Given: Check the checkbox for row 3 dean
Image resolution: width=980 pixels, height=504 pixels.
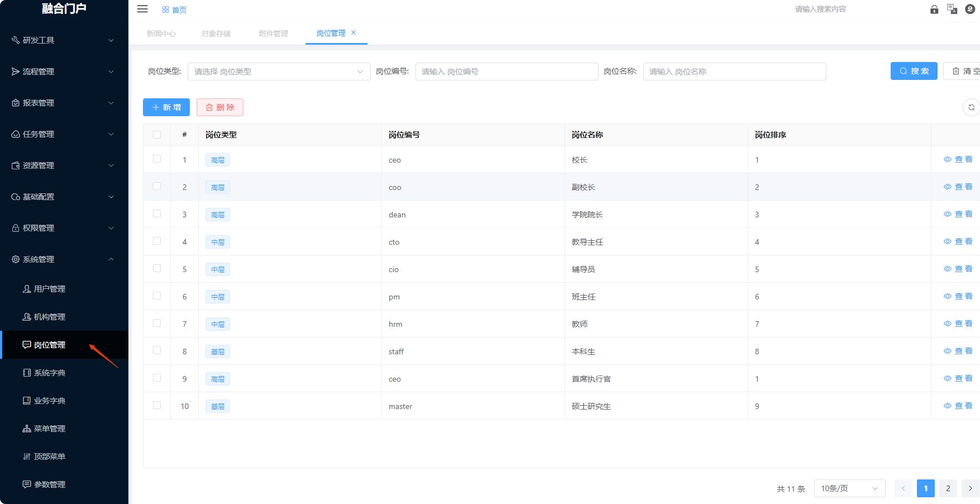Looking at the screenshot, I should tap(157, 214).
